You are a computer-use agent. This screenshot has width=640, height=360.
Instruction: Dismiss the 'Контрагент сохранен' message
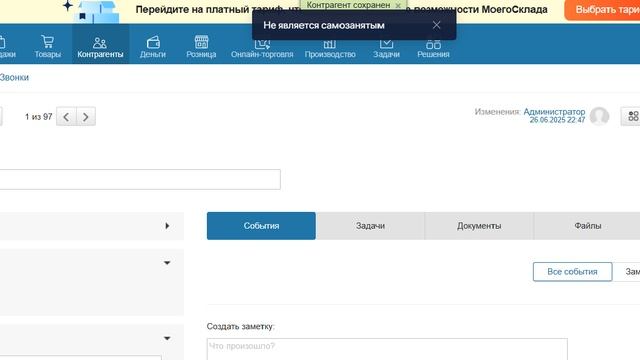click(398, 6)
